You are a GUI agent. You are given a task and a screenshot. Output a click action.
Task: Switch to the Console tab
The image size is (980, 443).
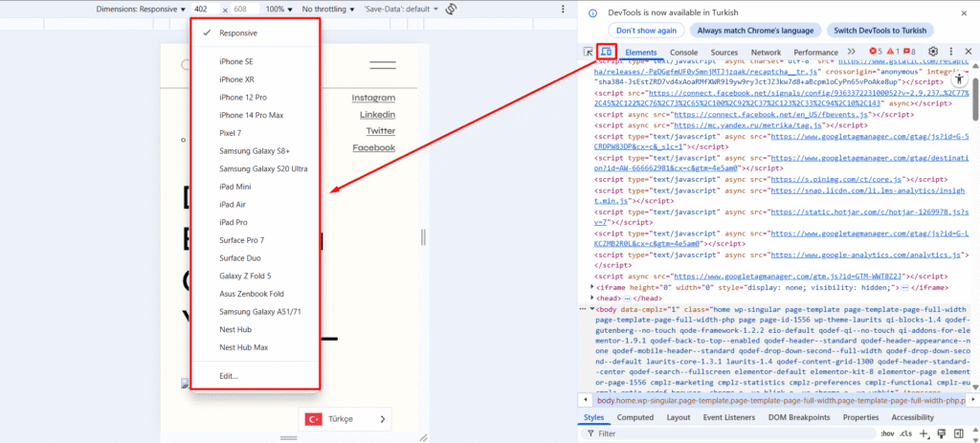pos(683,52)
